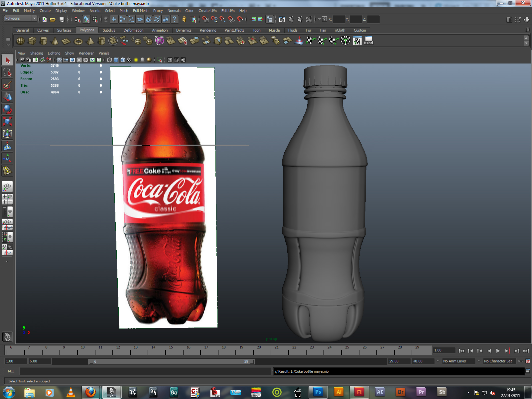532x399 pixels.
Task: Create a polygon sphere from the shelf
Action: tap(21, 41)
